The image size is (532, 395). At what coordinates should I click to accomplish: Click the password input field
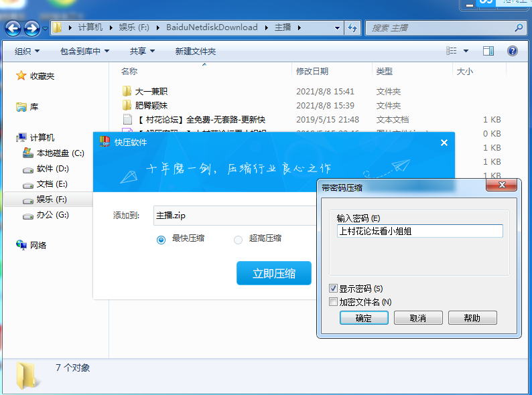420,231
